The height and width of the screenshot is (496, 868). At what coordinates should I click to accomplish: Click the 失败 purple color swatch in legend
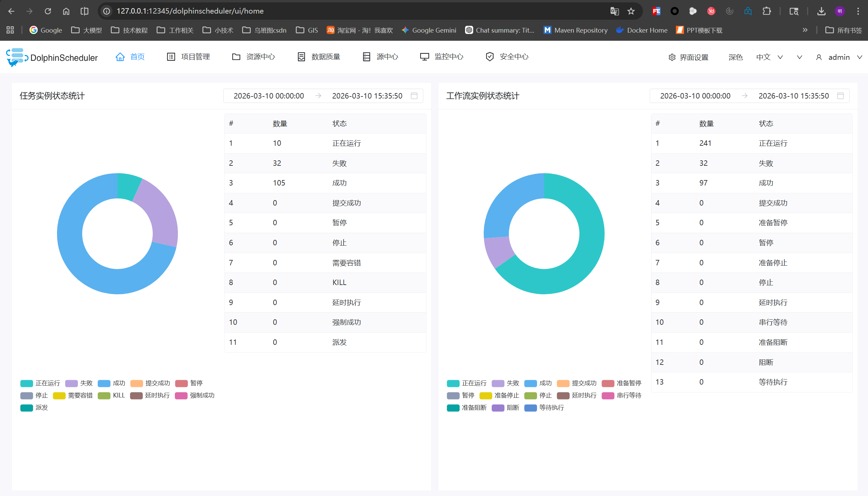[x=71, y=383]
